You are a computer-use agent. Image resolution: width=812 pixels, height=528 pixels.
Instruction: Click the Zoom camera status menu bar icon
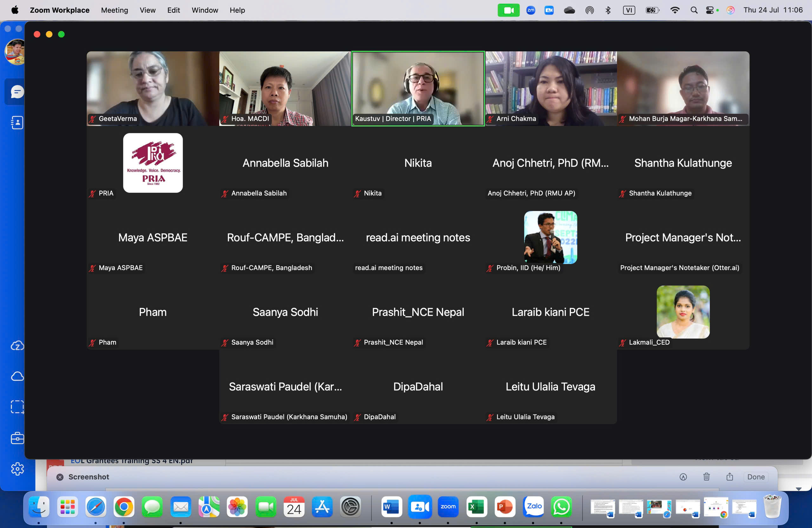click(508, 10)
